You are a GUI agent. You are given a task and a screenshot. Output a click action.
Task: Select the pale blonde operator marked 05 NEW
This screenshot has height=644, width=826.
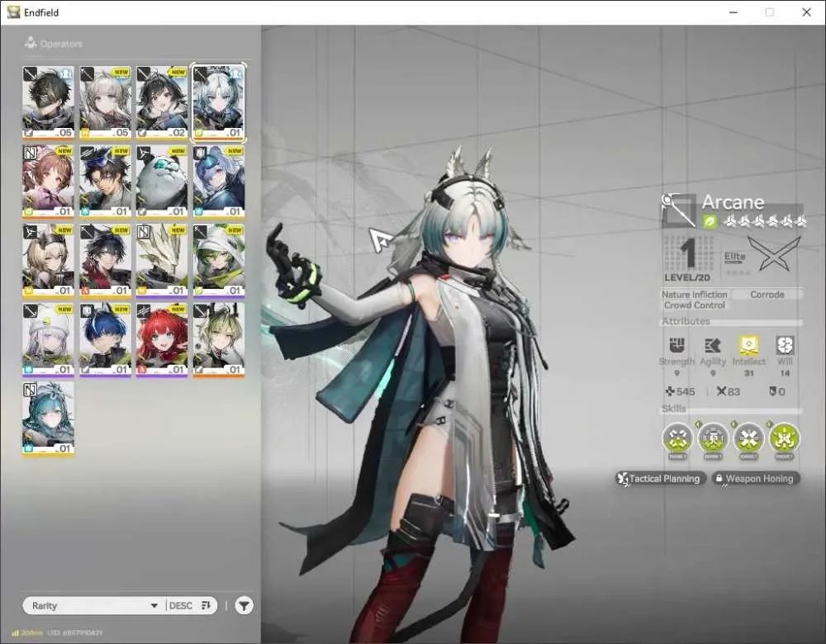pos(105,103)
